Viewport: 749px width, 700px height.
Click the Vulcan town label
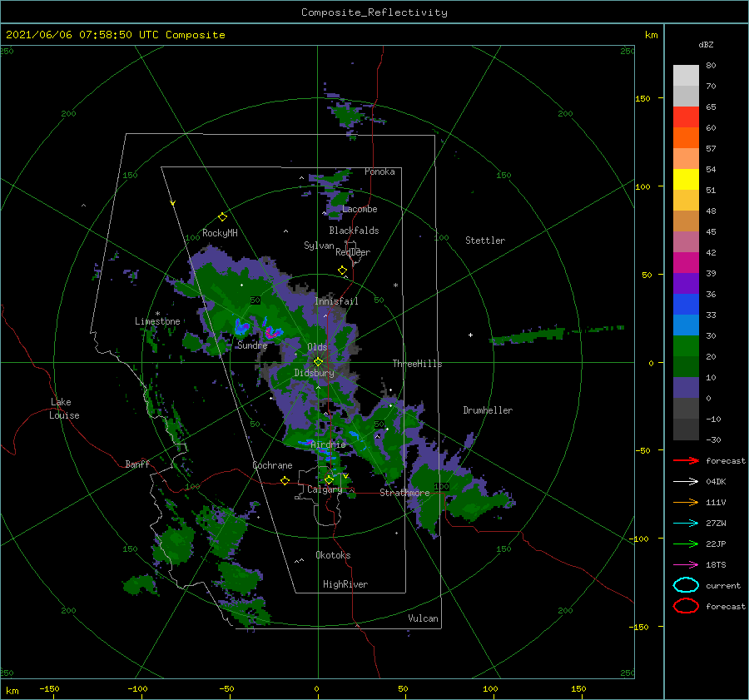coord(423,618)
